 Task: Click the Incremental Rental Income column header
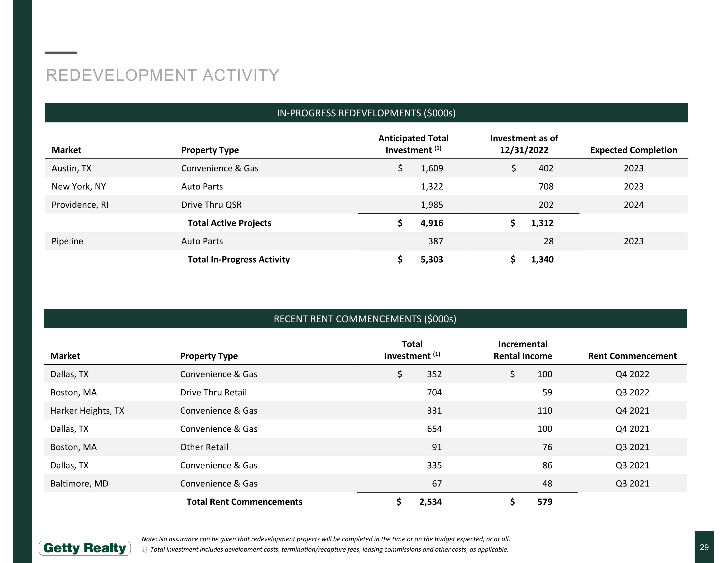pyautogui.click(x=523, y=350)
